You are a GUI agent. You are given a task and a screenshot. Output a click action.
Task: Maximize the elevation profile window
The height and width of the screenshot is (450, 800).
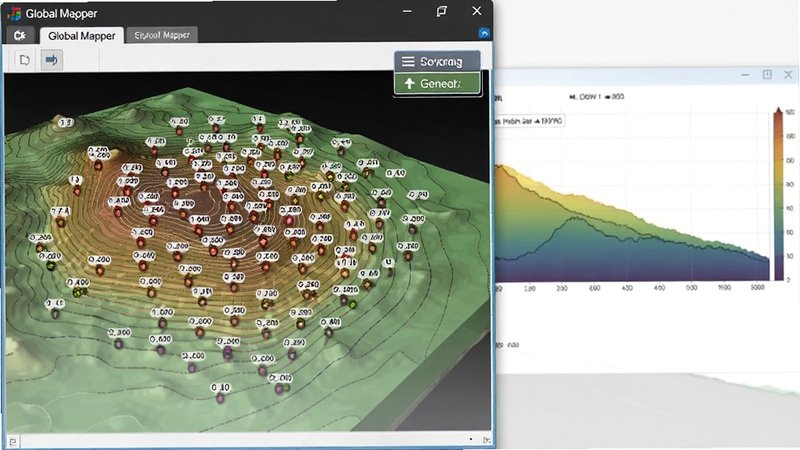point(767,74)
